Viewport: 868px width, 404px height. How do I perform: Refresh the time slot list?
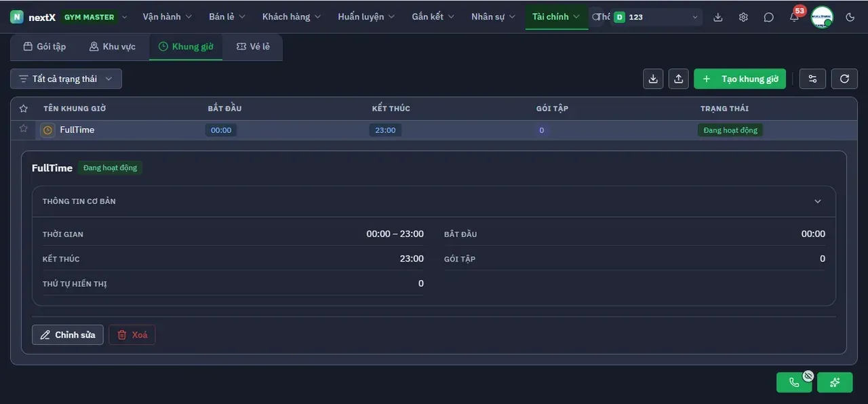point(844,79)
